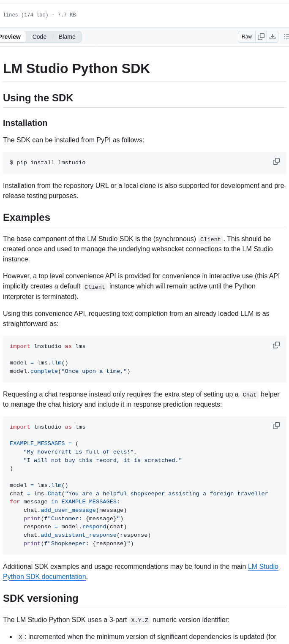
Task: Open the file outline panel
Action: pos(286,37)
